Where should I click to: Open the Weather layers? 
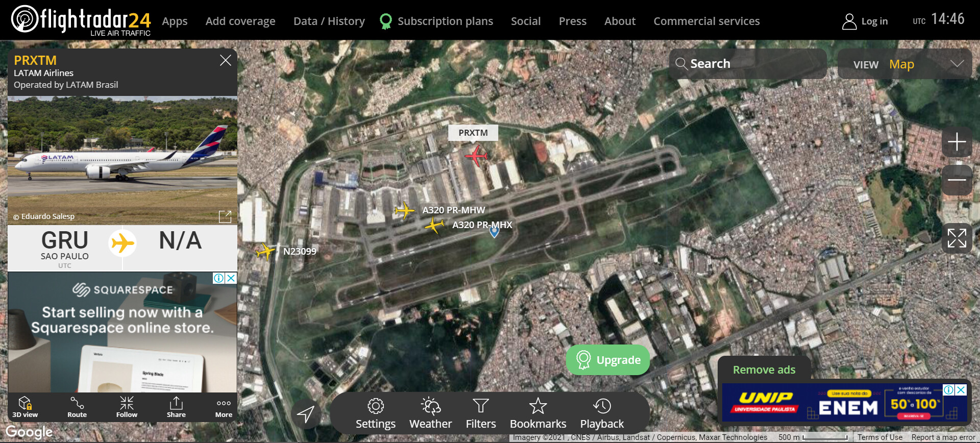click(430, 414)
